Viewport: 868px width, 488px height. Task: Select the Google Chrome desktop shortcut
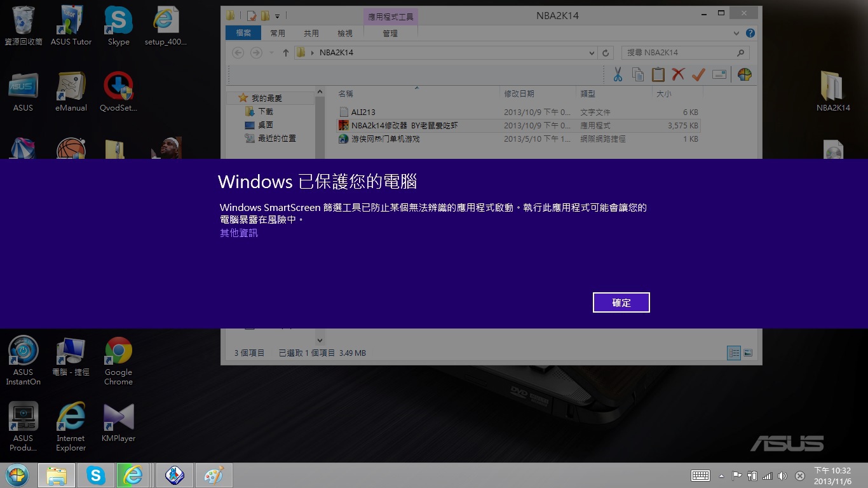point(119,360)
